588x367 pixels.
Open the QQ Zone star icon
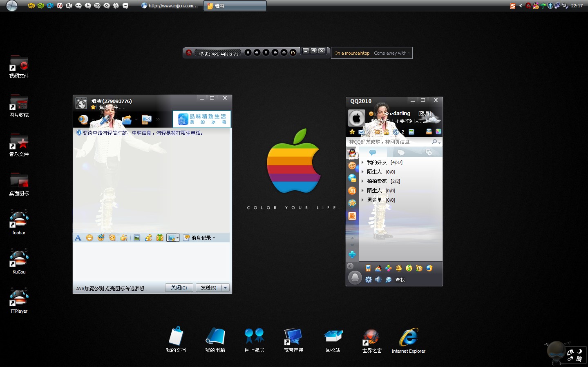click(x=352, y=132)
